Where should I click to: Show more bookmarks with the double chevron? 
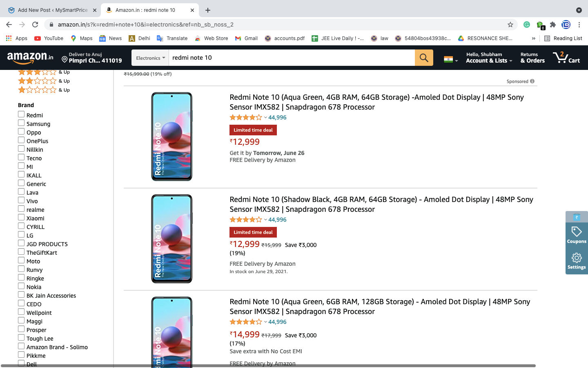tap(533, 38)
